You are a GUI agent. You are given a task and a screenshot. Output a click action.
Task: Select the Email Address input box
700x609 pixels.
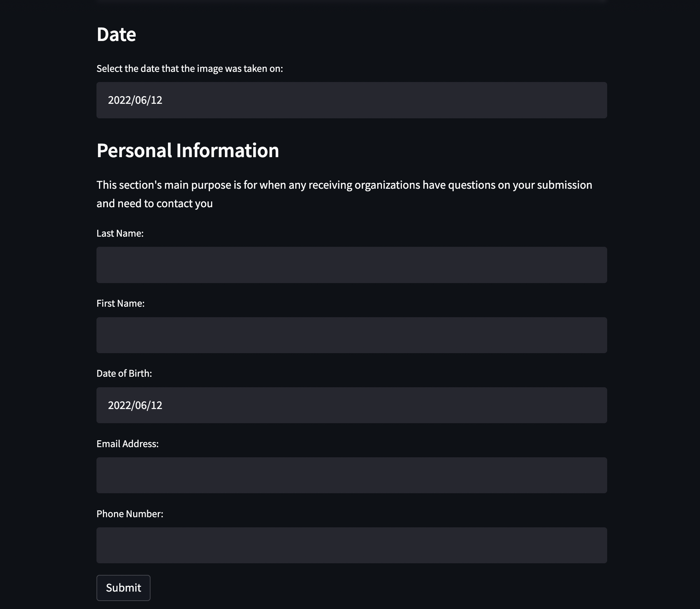[351, 475]
